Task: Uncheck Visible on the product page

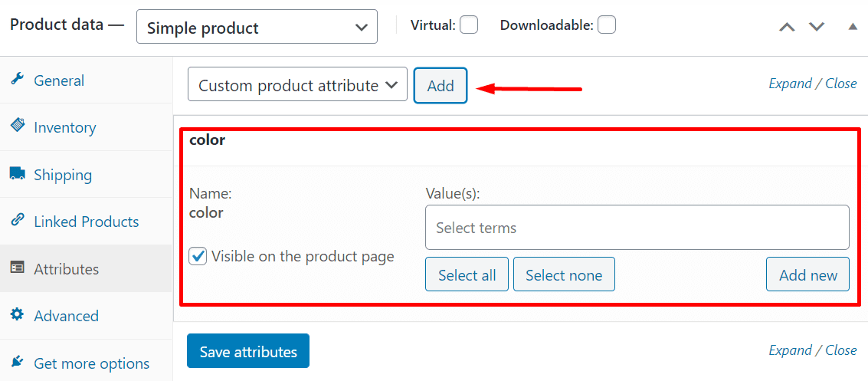Action: click(x=198, y=256)
